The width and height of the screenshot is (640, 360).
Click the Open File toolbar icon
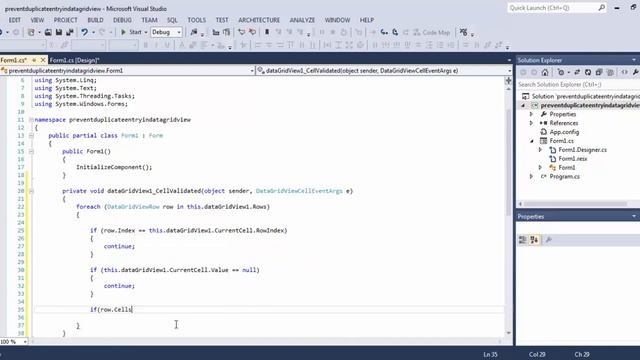48,32
